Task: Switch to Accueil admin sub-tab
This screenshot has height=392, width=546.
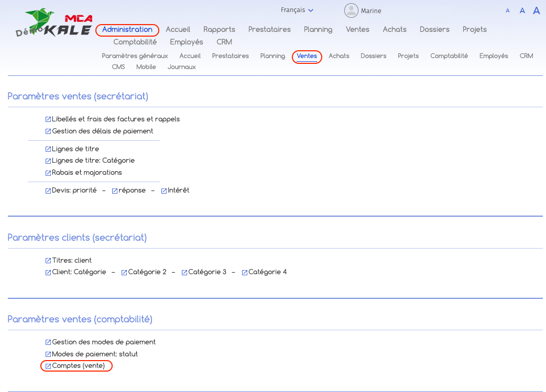Action: coord(190,56)
